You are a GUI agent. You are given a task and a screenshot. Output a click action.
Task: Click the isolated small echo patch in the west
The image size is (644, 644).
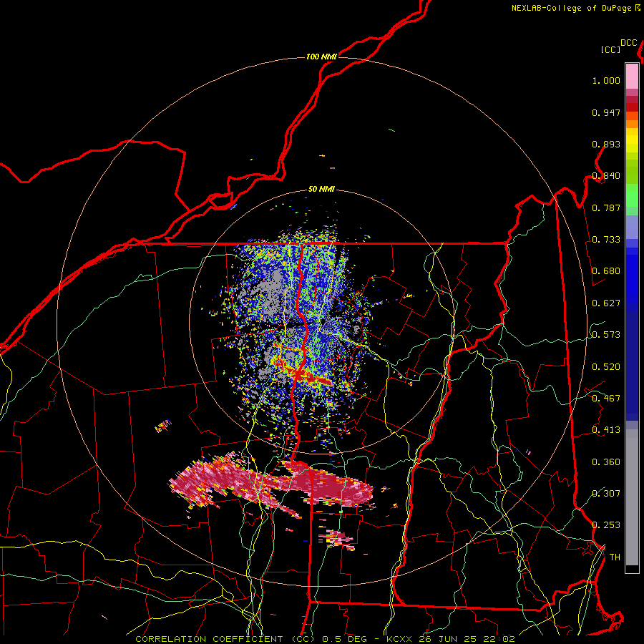point(163,426)
